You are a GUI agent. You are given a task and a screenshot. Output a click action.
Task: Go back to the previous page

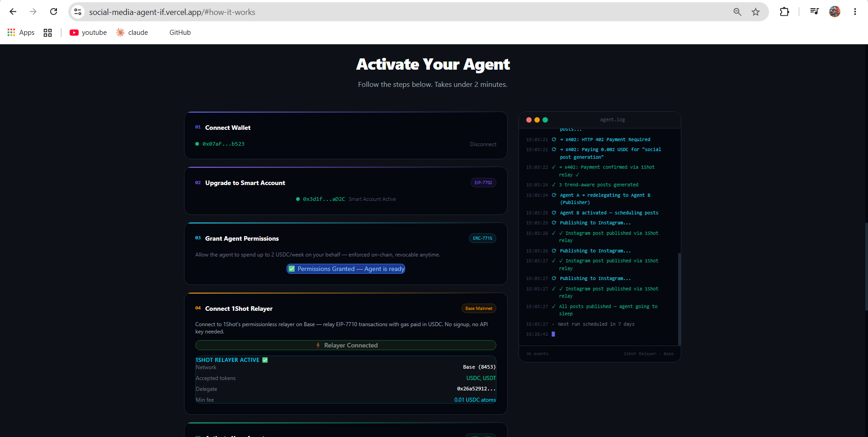[13, 12]
